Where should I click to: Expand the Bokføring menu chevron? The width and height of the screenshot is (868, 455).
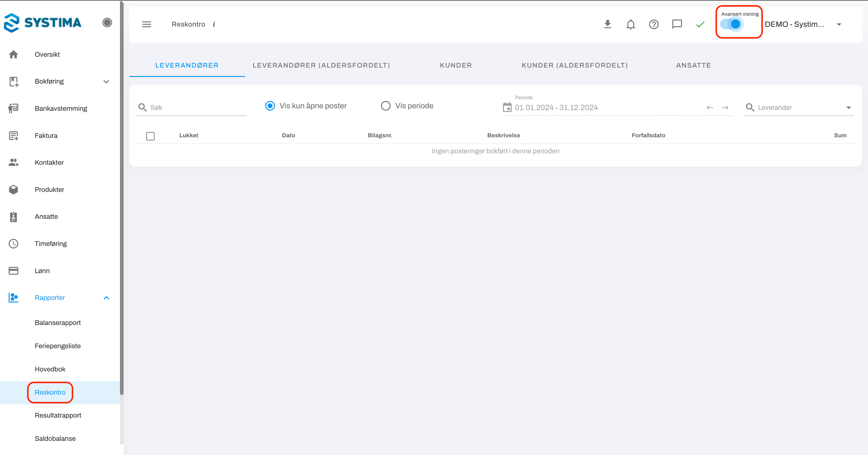[x=106, y=82]
